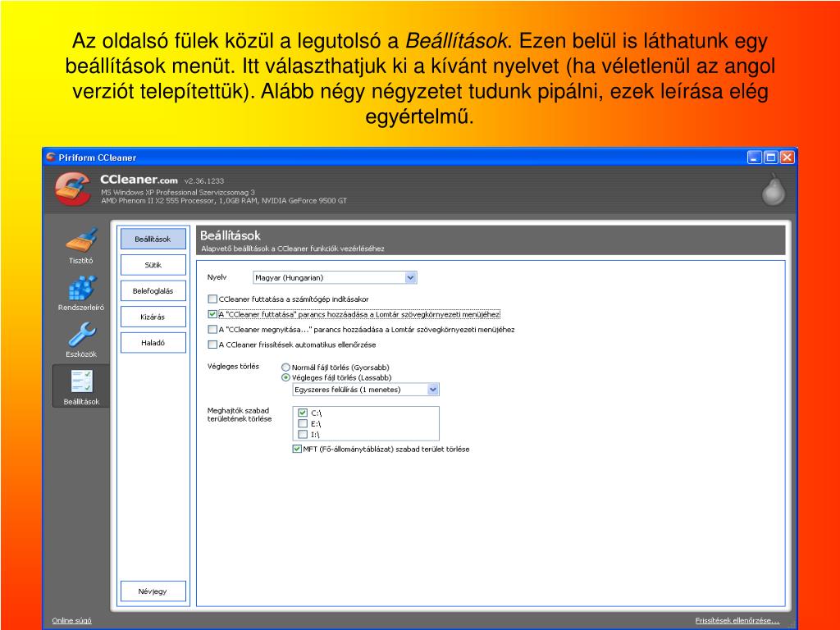Open the Eszközök tools wrench icon
The width and height of the screenshot is (840, 630).
pos(81,335)
